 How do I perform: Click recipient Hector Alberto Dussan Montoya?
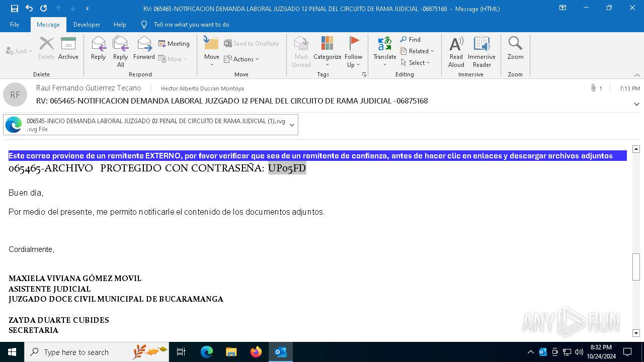pos(202,88)
